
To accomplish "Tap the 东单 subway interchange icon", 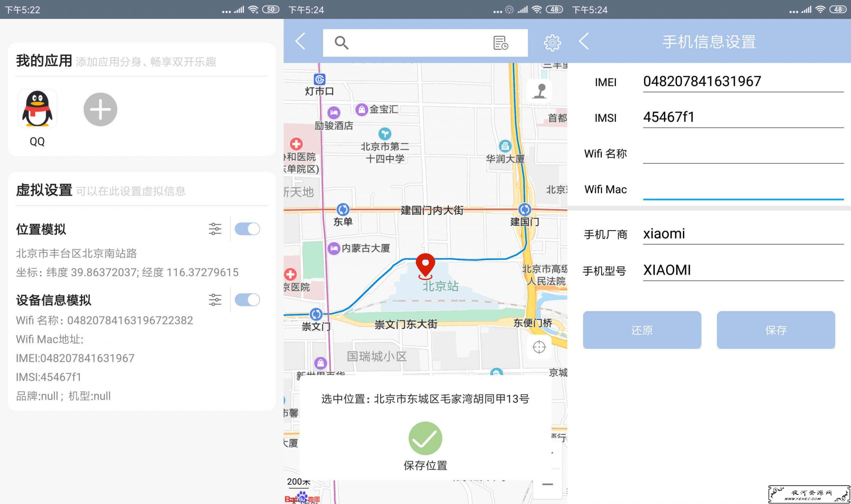I will 343,210.
